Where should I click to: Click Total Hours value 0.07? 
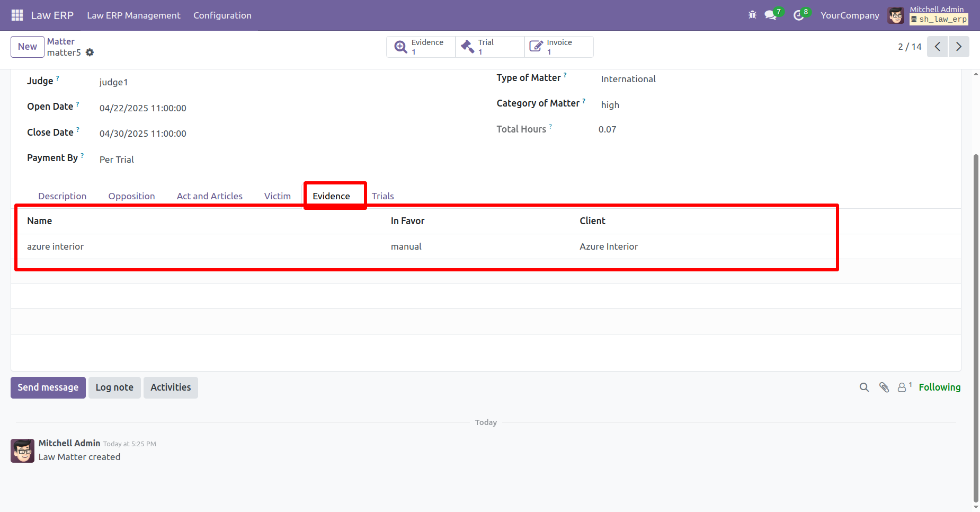coord(607,129)
